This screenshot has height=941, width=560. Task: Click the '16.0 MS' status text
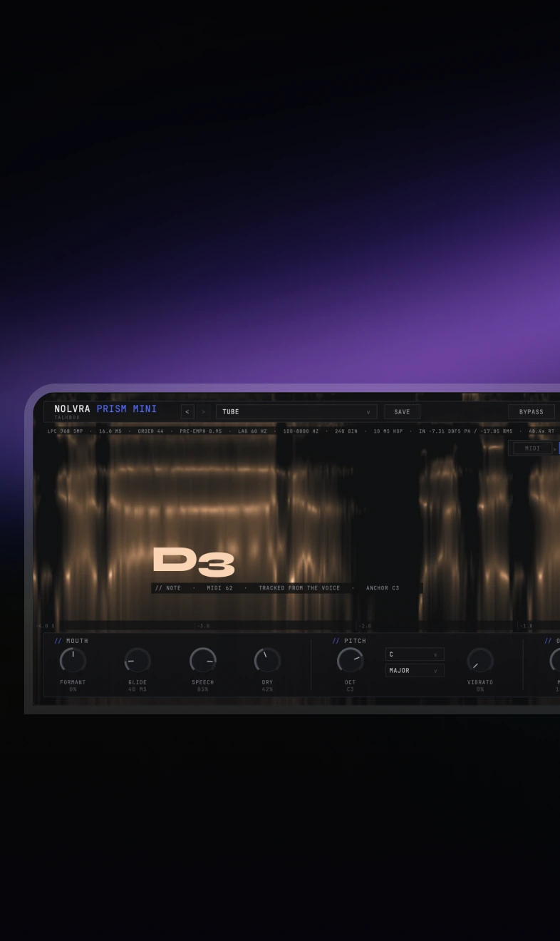[110, 431]
